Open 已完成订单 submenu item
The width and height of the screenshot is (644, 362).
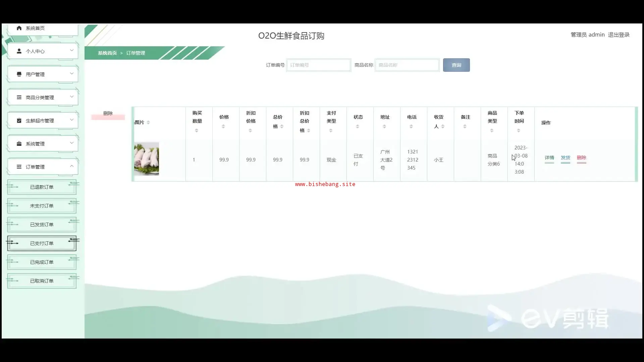click(x=42, y=262)
